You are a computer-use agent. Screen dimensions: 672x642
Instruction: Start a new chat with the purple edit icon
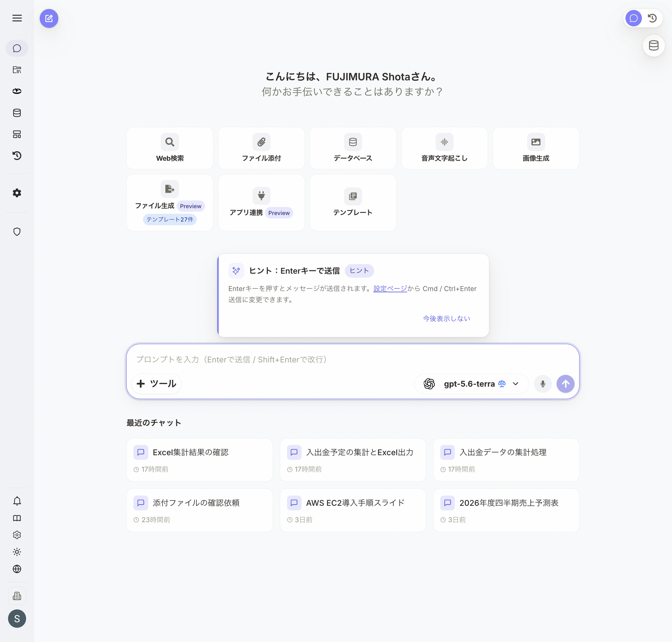pyautogui.click(x=49, y=18)
